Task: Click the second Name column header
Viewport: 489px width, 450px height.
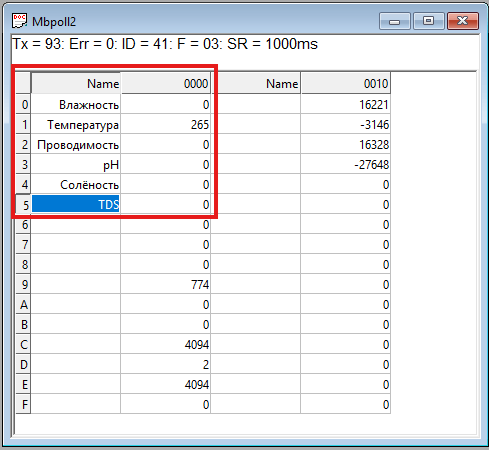Action: [x=256, y=83]
